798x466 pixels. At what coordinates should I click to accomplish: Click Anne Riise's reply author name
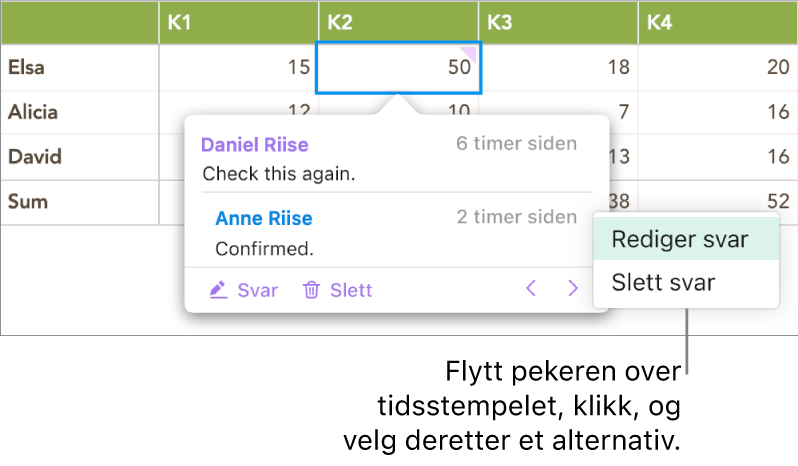click(263, 218)
